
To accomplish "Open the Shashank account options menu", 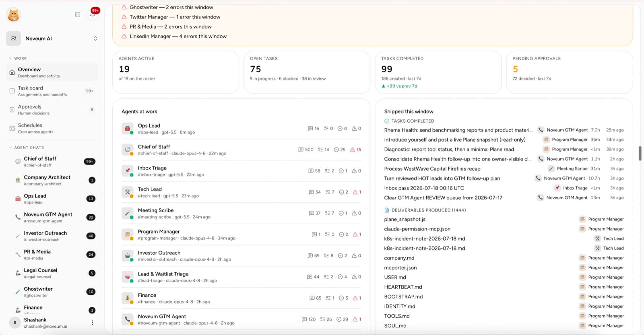I will (92, 323).
